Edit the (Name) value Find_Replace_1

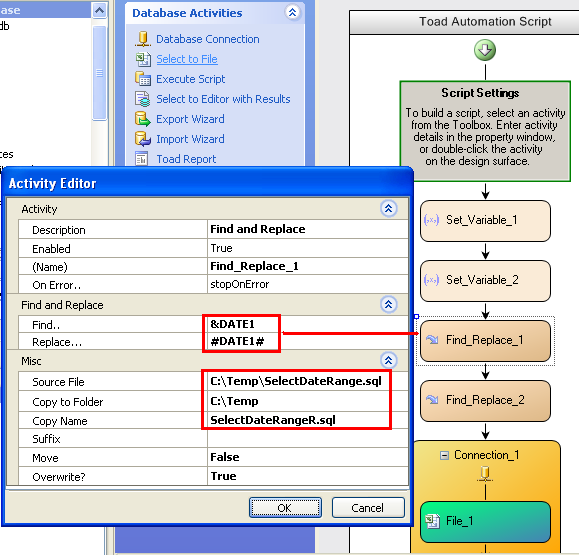(x=308, y=266)
